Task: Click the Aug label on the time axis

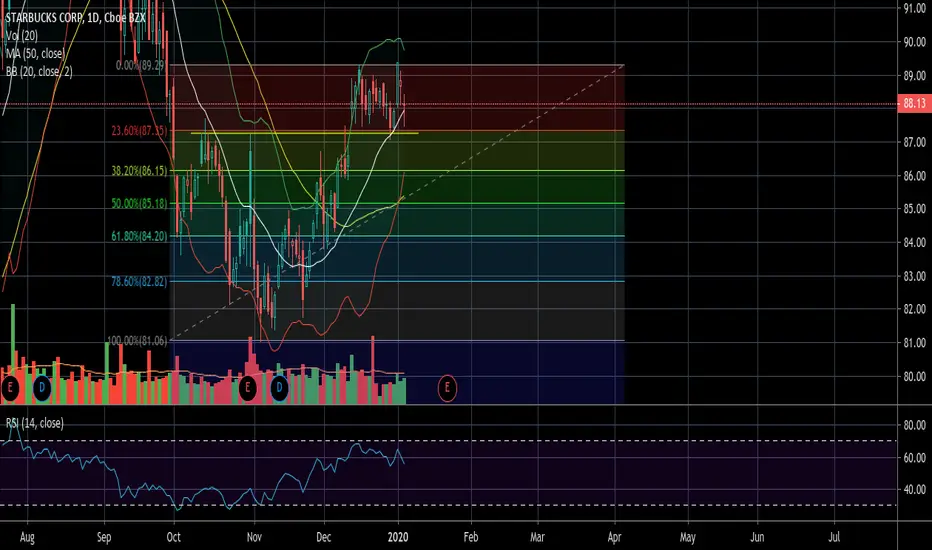Action: 27,538
